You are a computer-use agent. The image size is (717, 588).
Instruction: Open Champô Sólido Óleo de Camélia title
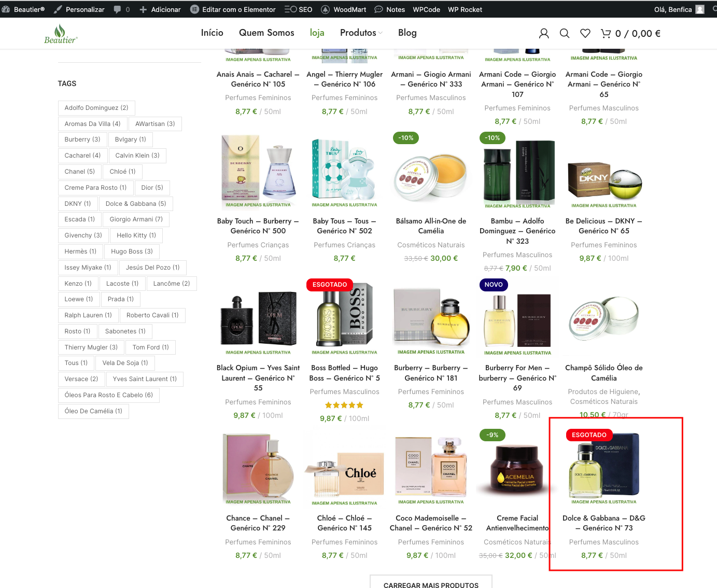604,373
